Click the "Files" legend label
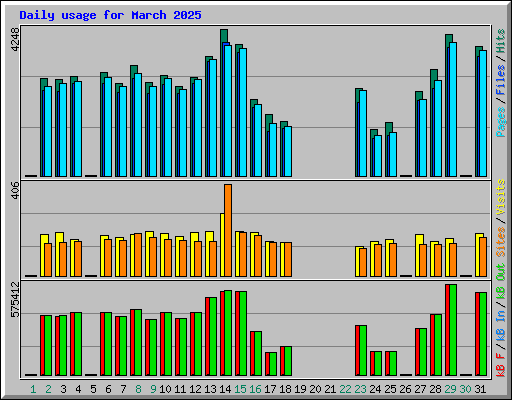 [501, 80]
